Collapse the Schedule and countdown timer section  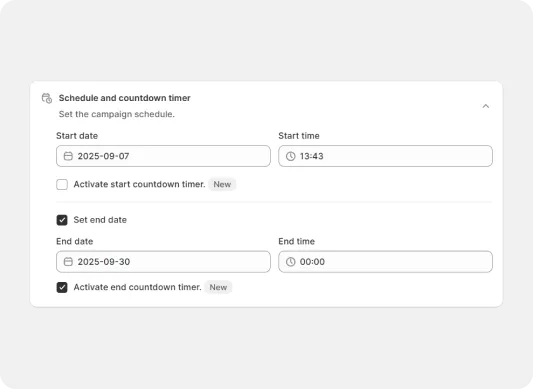486,106
